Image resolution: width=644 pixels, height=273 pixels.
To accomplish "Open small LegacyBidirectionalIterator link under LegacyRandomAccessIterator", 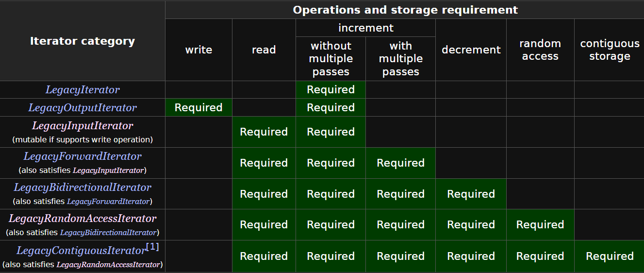I will [x=108, y=233].
